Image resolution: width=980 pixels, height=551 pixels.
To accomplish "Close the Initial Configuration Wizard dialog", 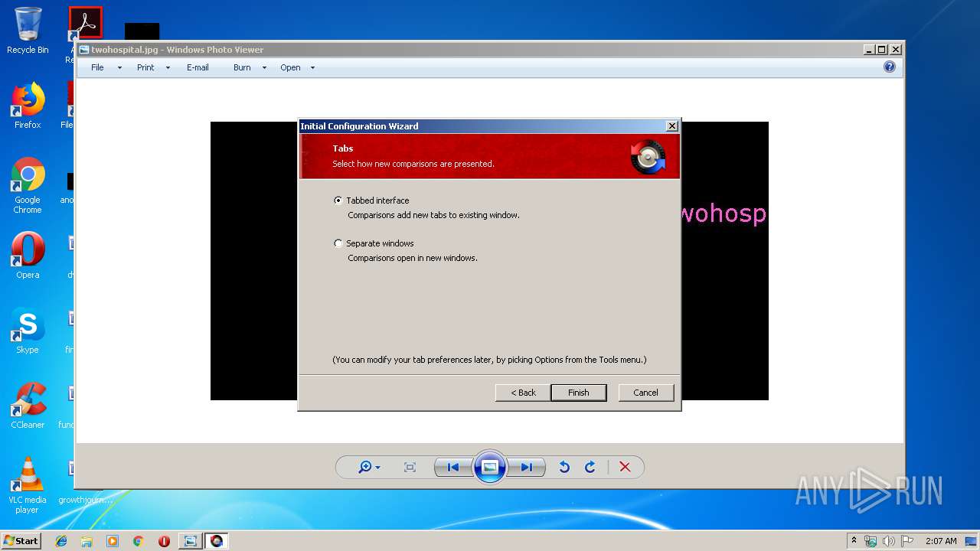I will (x=671, y=126).
